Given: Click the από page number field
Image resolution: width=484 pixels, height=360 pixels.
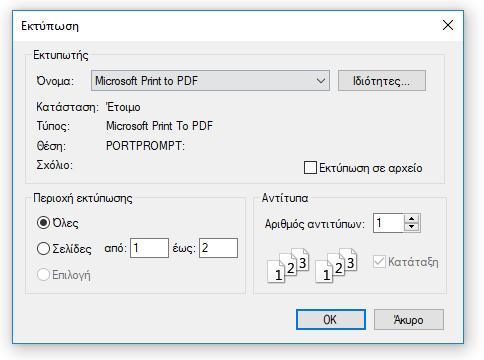Looking at the screenshot, I should click(x=149, y=248).
